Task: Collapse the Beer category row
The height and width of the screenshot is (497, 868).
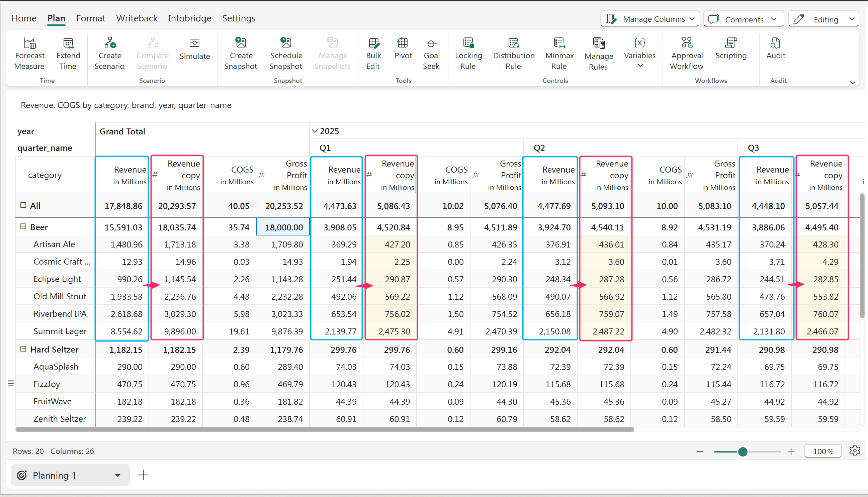Action: pyautogui.click(x=23, y=227)
